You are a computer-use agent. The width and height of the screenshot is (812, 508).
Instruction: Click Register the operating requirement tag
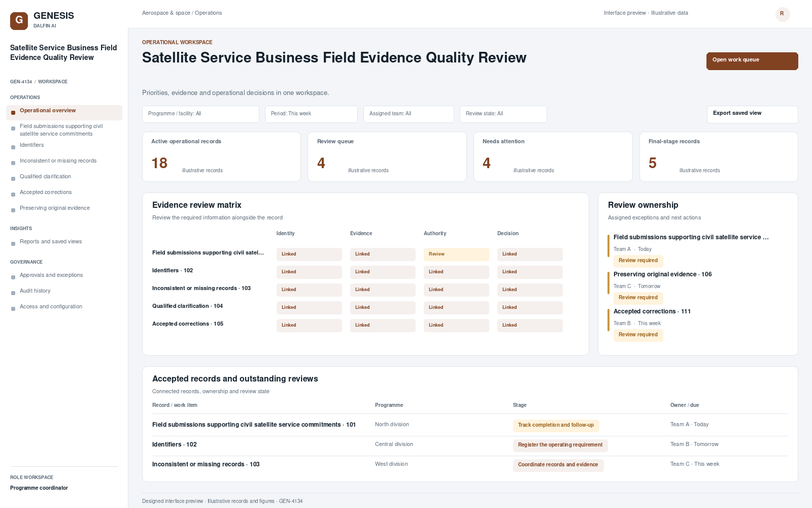coord(560,446)
